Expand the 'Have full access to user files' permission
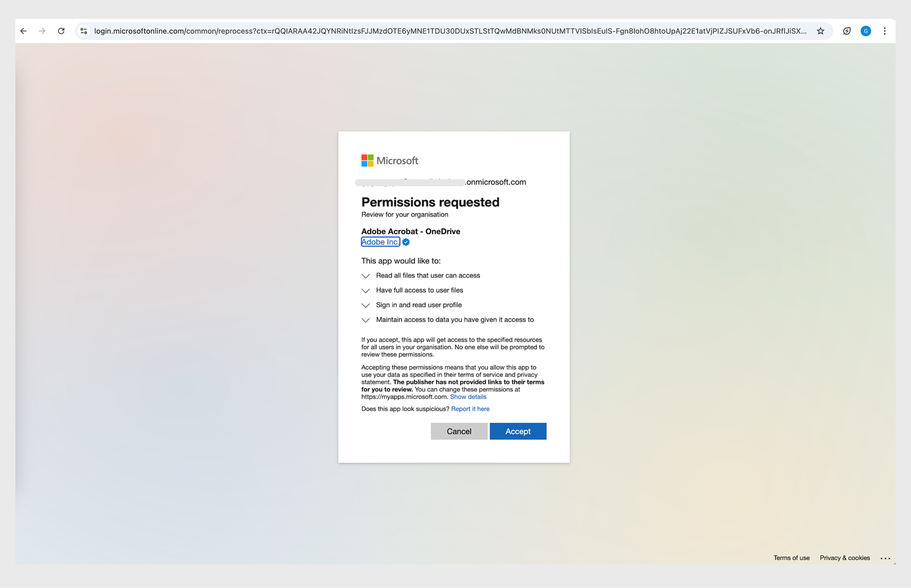The image size is (911, 588). [366, 290]
